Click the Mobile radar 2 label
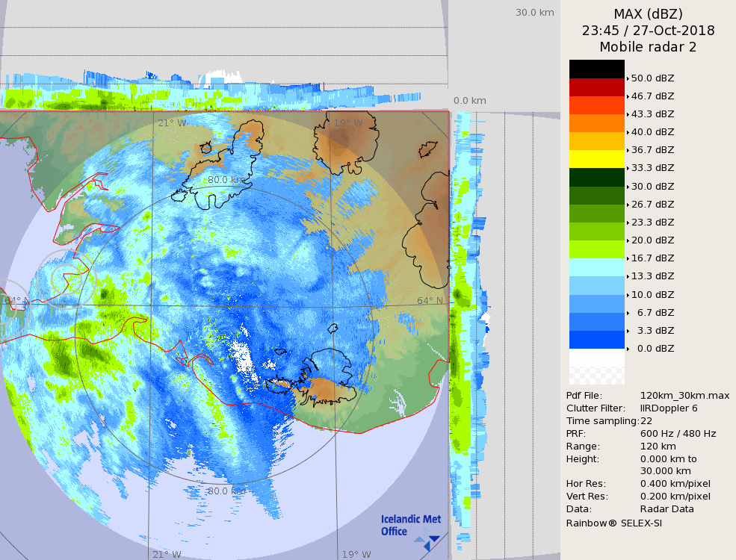736x560 pixels. 648,47
